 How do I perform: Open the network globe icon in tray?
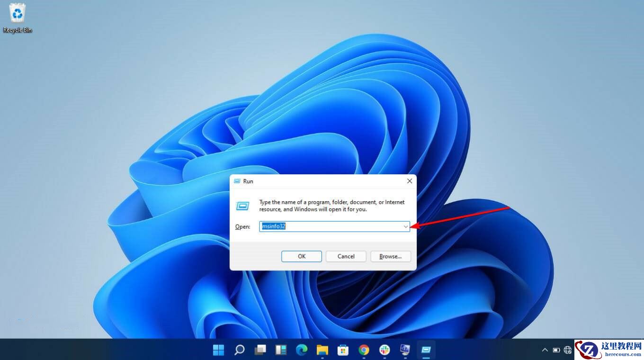point(567,350)
